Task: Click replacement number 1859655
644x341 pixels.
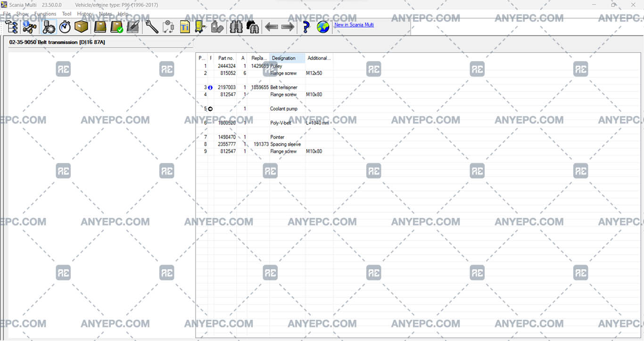Action: (x=260, y=87)
